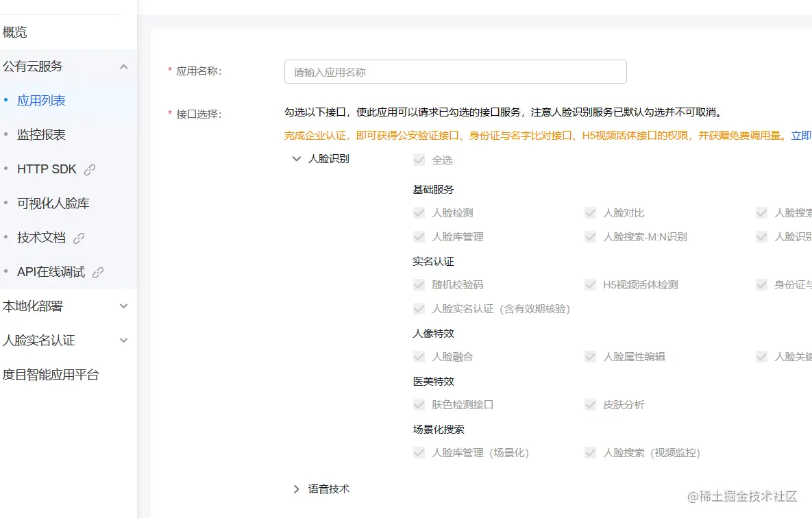Click the 立即 link in orange notice
The width and height of the screenshot is (812, 518).
[801, 136]
